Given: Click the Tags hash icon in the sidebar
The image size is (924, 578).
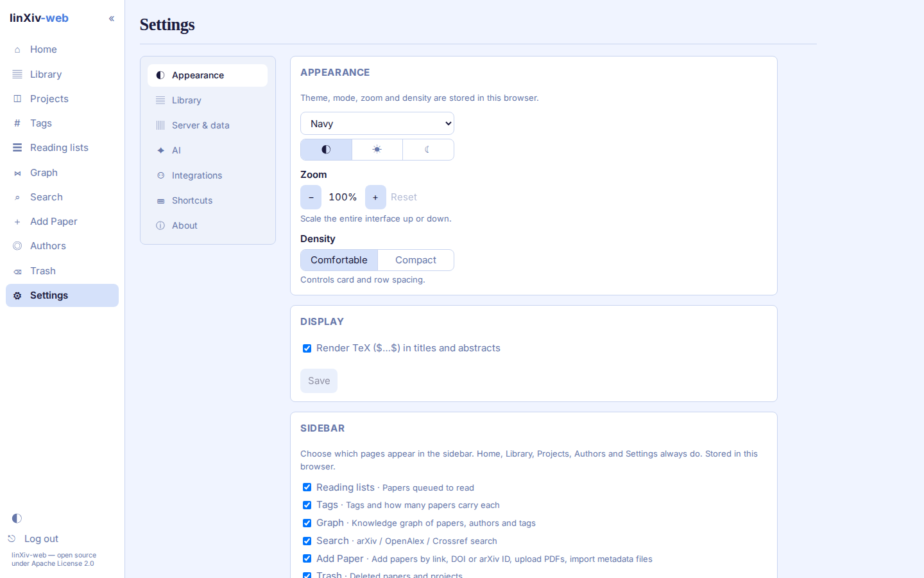Looking at the screenshot, I should click(x=17, y=123).
